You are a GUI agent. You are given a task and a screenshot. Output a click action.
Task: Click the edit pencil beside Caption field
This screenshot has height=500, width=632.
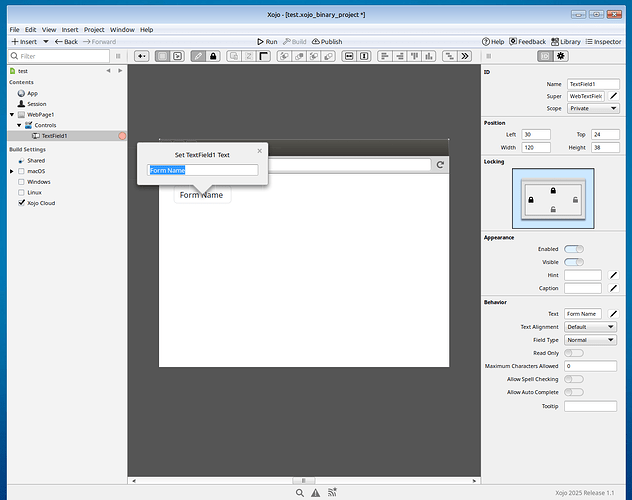click(x=613, y=288)
